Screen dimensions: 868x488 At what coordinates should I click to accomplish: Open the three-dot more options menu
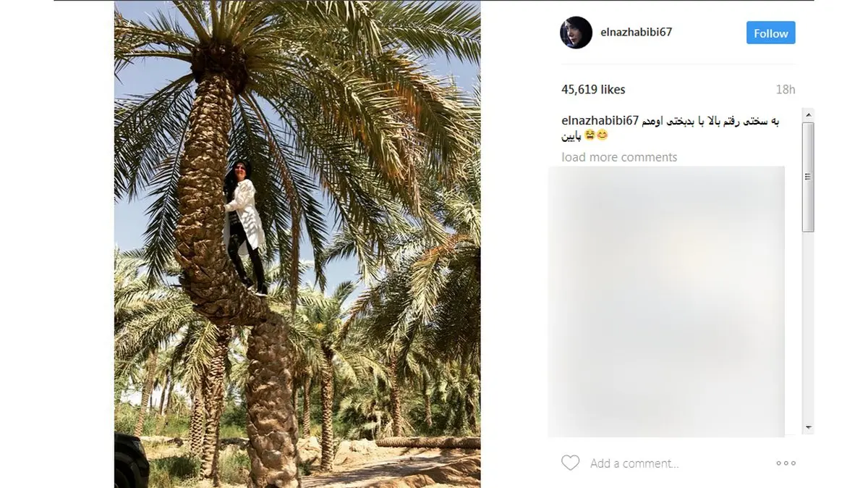coord(786,463)
